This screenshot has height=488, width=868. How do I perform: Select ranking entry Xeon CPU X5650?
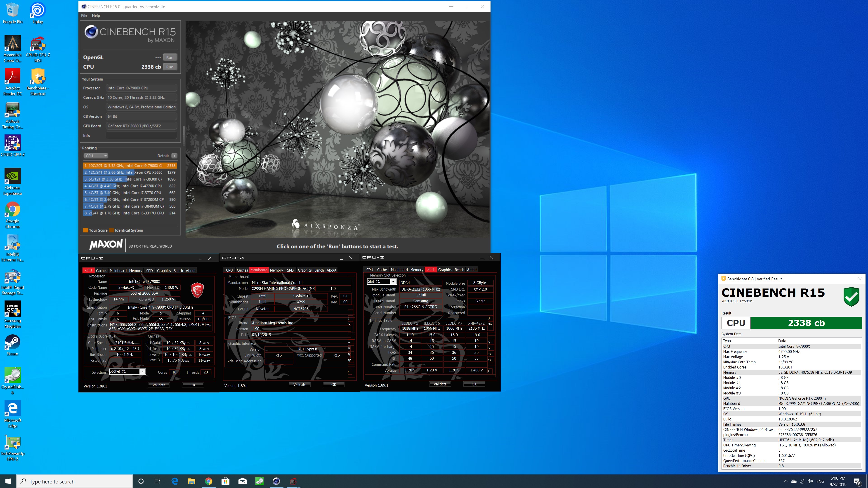pyautogui.click(x=130, y=172)
